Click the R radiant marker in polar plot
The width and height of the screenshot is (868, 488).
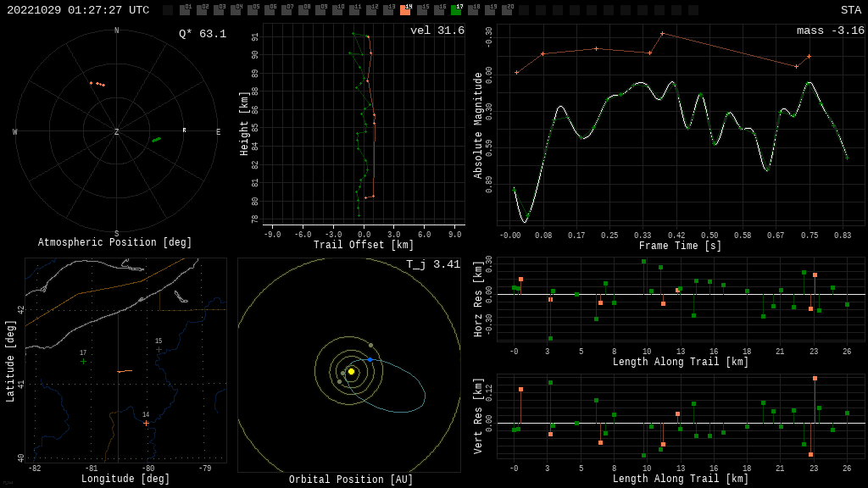point(184,130)
